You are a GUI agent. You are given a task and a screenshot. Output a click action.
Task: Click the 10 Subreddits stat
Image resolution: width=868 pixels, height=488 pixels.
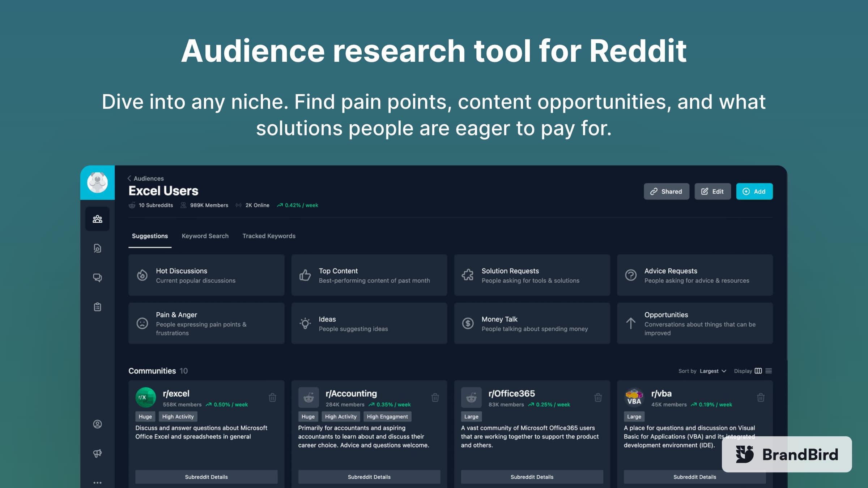pos(151,205)
